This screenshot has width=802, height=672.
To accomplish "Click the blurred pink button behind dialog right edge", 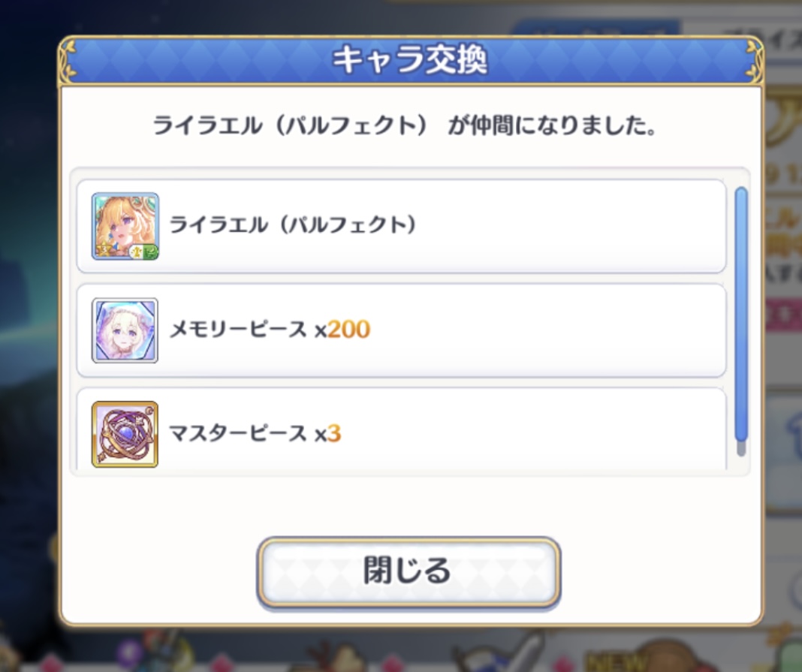I will click(x=782, y=315).
